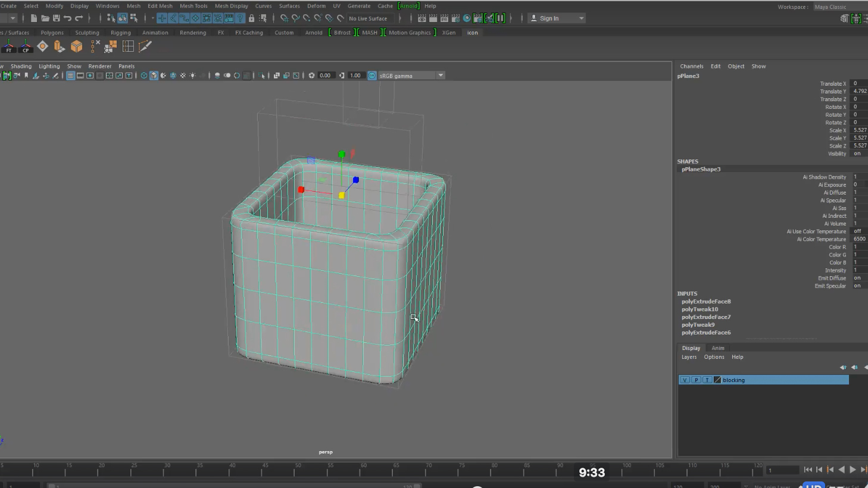
Task: Toggle visibility V on blocking layer
Action: (x=685, y=380)
